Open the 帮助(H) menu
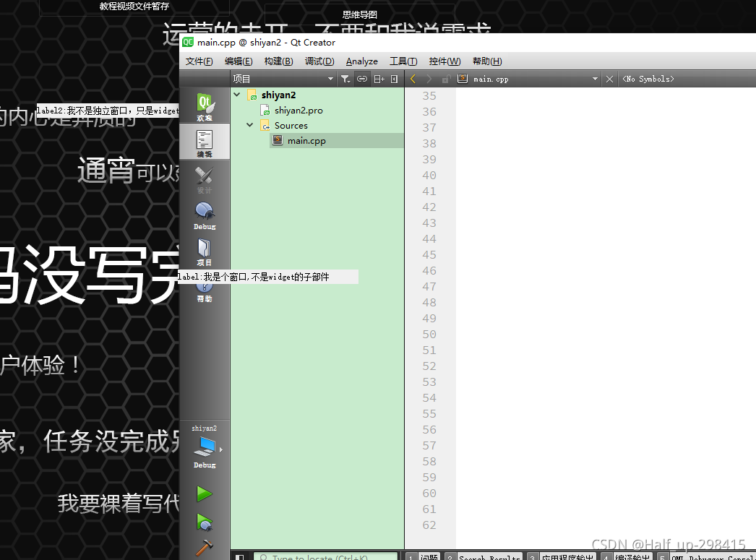The width and height of the screenshot is (756, 560). point(487,61)
